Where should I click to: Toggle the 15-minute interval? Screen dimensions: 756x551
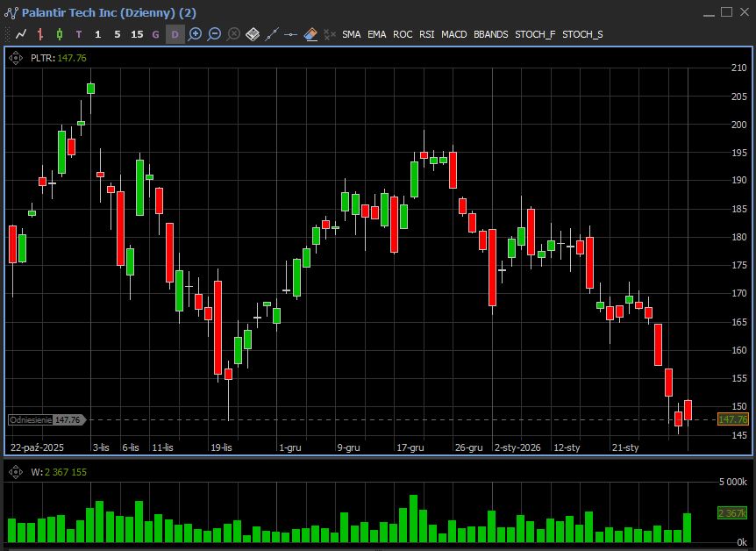point(137,34)
